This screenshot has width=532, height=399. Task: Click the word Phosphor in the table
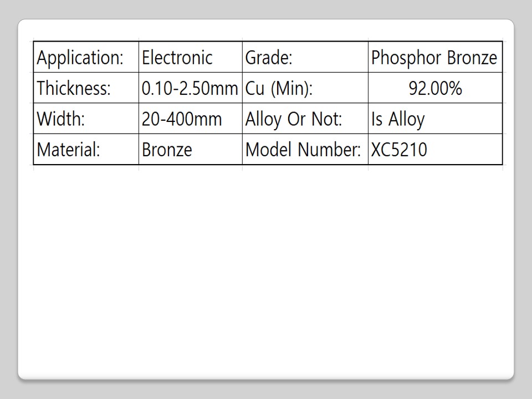point(399,58)
